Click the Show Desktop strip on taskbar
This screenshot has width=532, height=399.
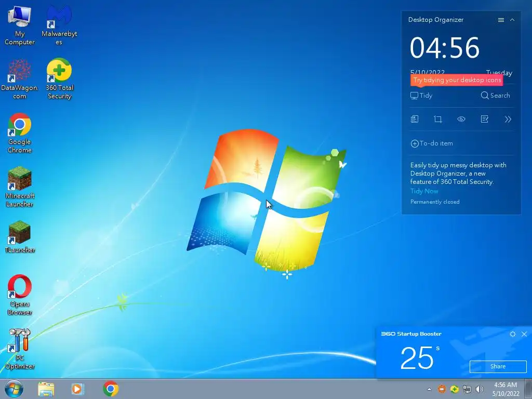(x=528, y=389)
